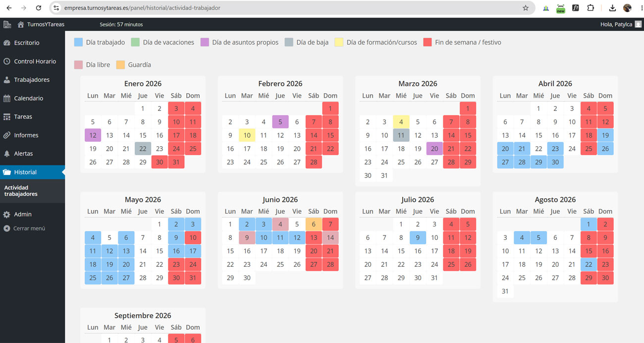Screen dimensions: 644x343
Task: Click the Enero 2026 month heading
Action: [x=143, y=84]
